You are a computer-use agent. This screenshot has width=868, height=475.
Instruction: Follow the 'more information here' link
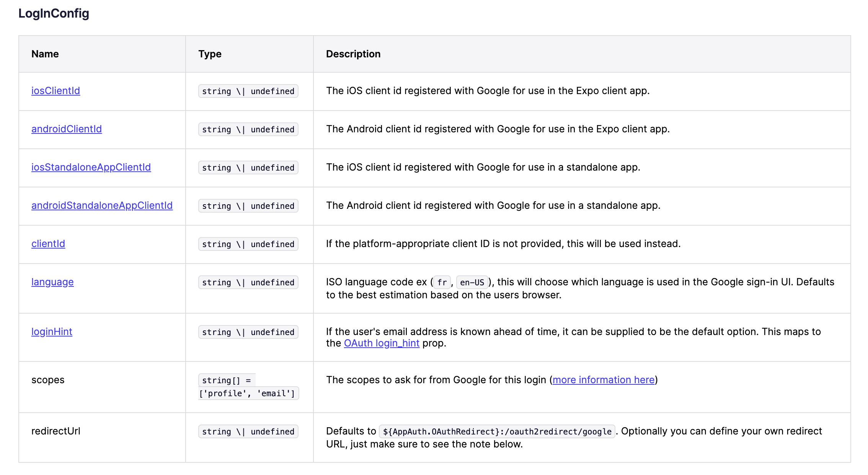[604, 380]
